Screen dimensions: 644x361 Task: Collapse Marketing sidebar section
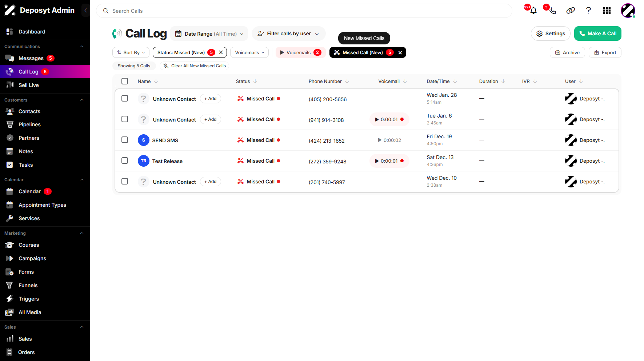[82, 233]
